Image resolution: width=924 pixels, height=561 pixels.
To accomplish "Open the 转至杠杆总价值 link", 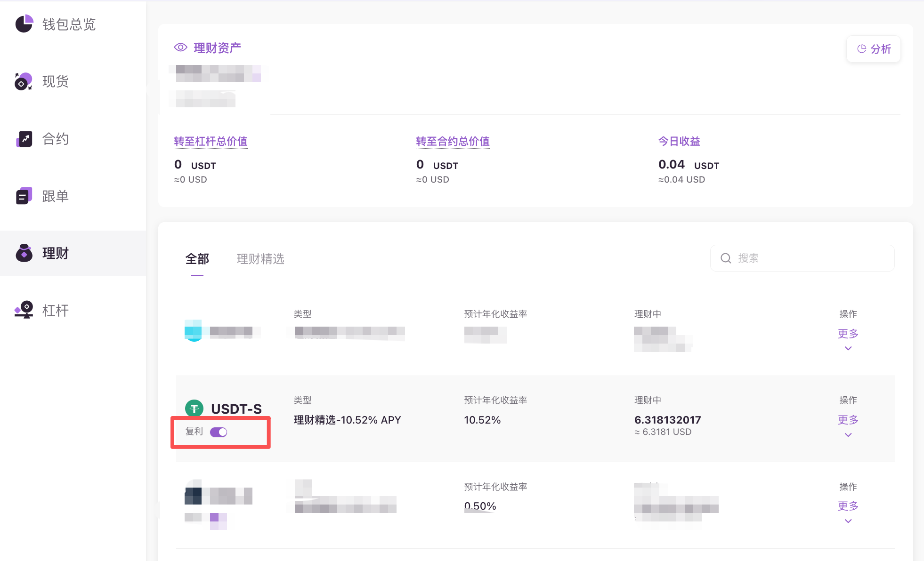I will coord(211,141).
